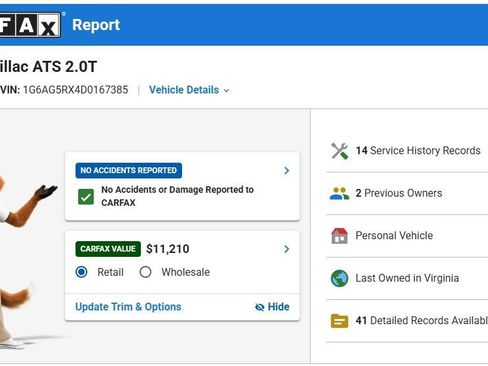
Task: Expand the Vehicle Details dropdown
Action: point(189,90)
